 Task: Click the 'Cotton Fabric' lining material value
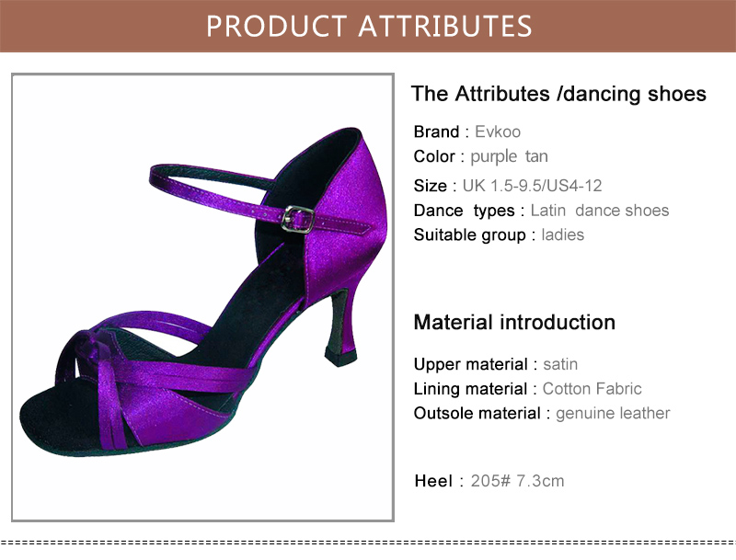tap(592, 389)
